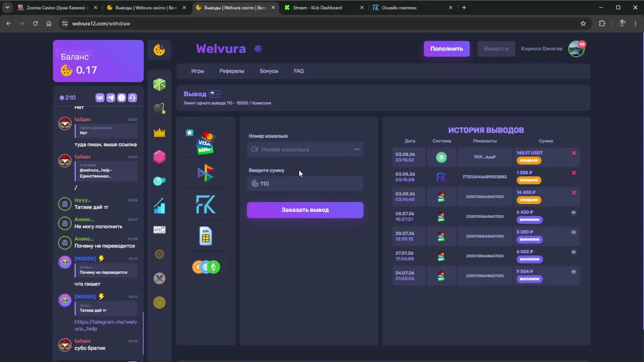Select the yellow coin game icon

coord(159,302)
